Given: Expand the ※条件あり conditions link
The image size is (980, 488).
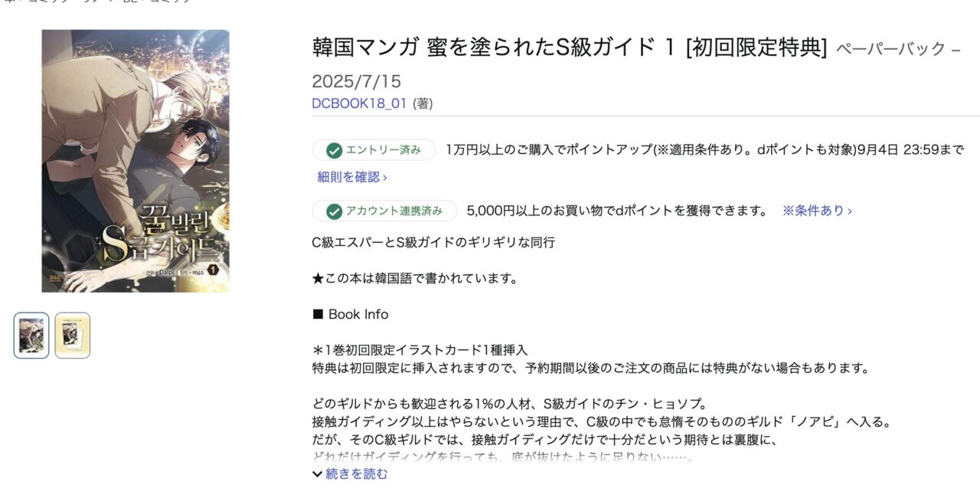Looking at the screenshot, I should pos(817,211).
